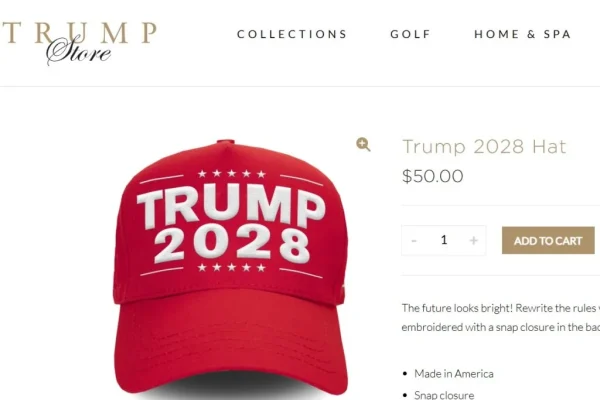Click the 'Made in America' bullet

click(x=453, y=374)
